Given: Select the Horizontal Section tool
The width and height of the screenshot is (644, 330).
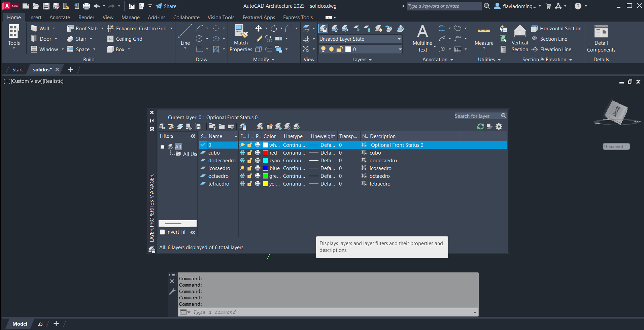Looking at the screenshot, I should point(556,29).
